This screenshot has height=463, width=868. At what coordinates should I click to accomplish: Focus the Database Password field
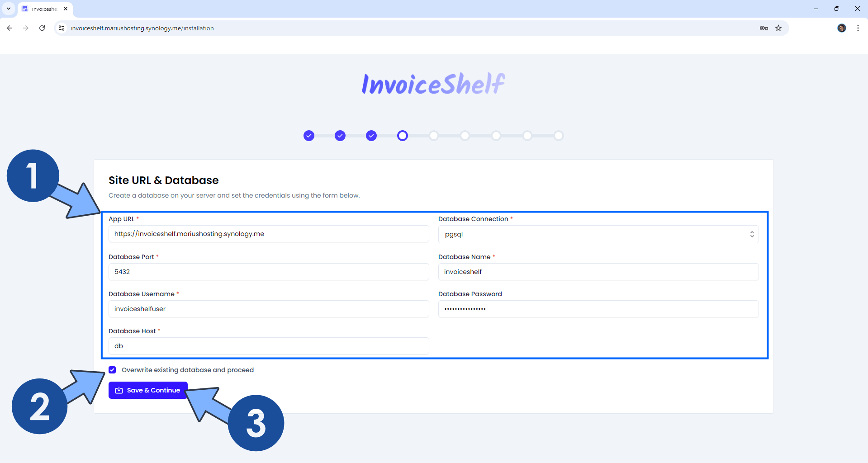598,309
